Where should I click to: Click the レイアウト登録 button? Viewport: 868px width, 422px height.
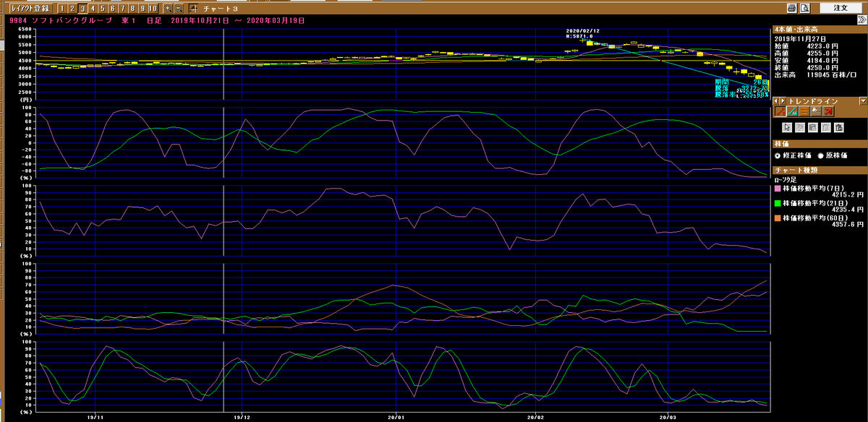click(30, 9)
